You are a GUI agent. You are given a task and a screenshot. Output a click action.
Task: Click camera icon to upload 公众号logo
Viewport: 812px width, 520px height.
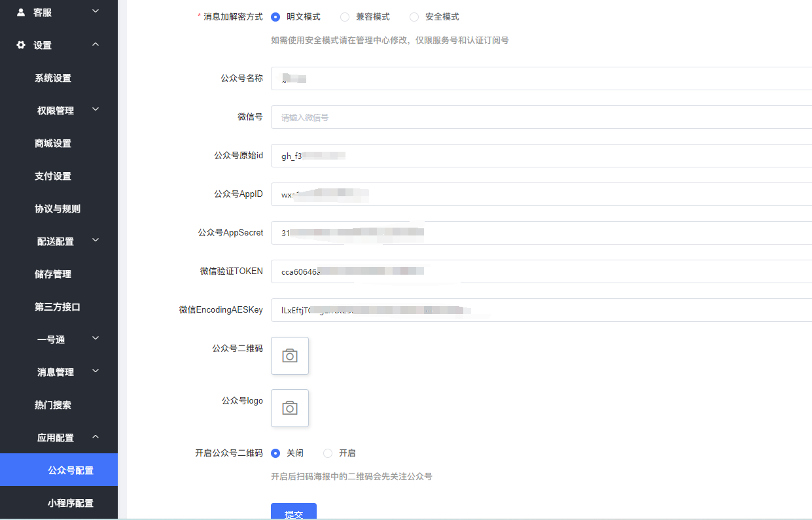click(x=290, y=408)
